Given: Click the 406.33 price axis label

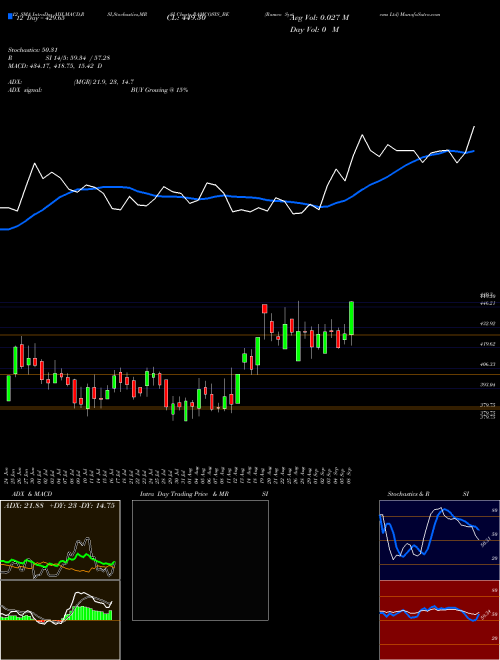Looking at the screenshot, I should pyautogui.click(x=487, y=364).
